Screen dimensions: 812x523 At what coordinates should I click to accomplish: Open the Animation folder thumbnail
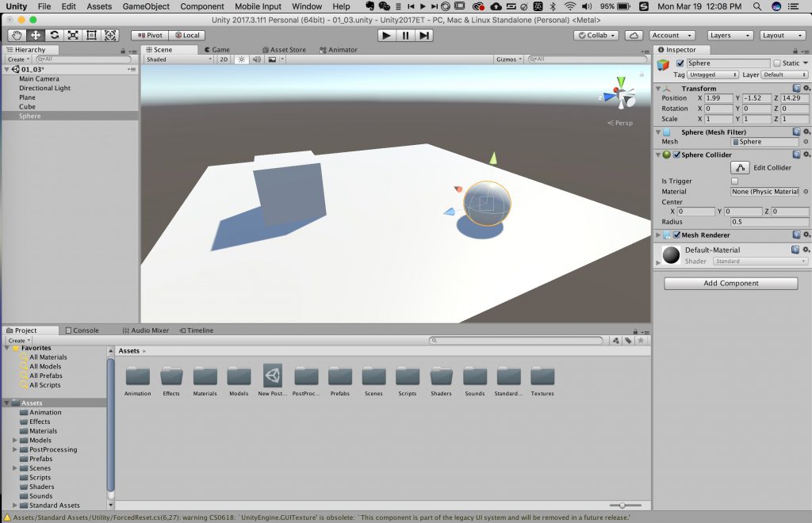click(x=138, y=381)
